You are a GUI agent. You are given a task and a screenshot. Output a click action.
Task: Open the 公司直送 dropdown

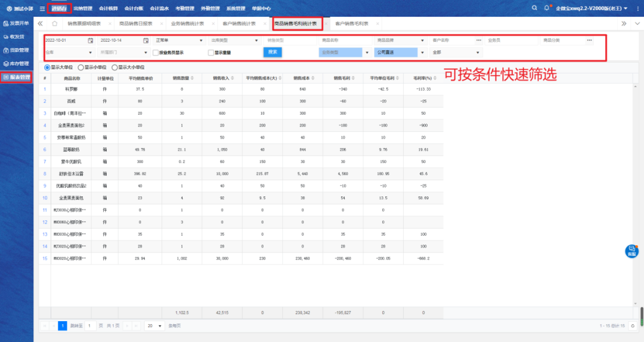click(396, 53)
